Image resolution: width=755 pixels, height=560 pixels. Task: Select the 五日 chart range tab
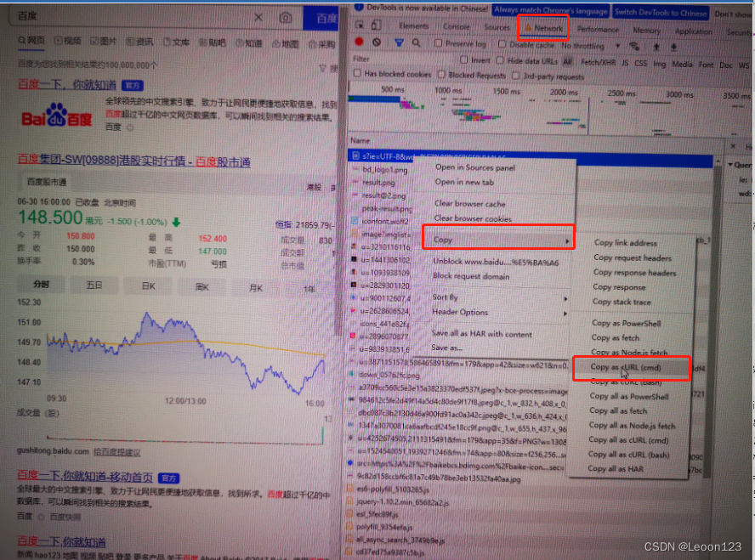(94, 285)
